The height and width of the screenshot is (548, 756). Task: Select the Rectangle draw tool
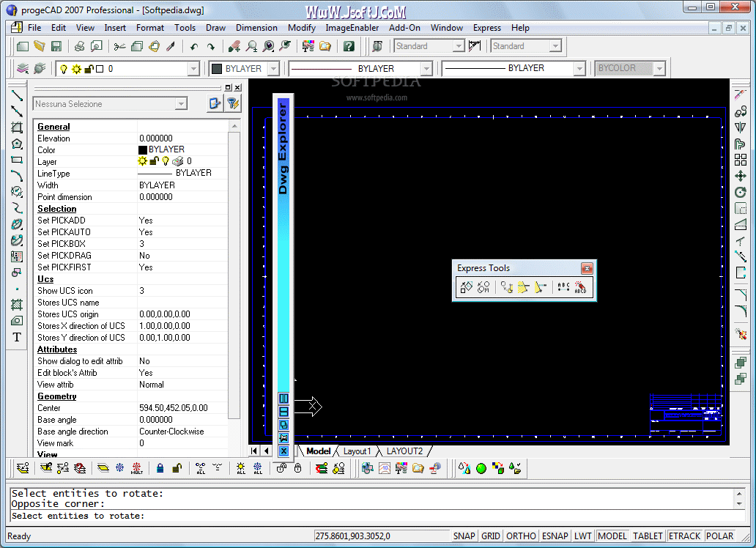[x=17, y=160]
